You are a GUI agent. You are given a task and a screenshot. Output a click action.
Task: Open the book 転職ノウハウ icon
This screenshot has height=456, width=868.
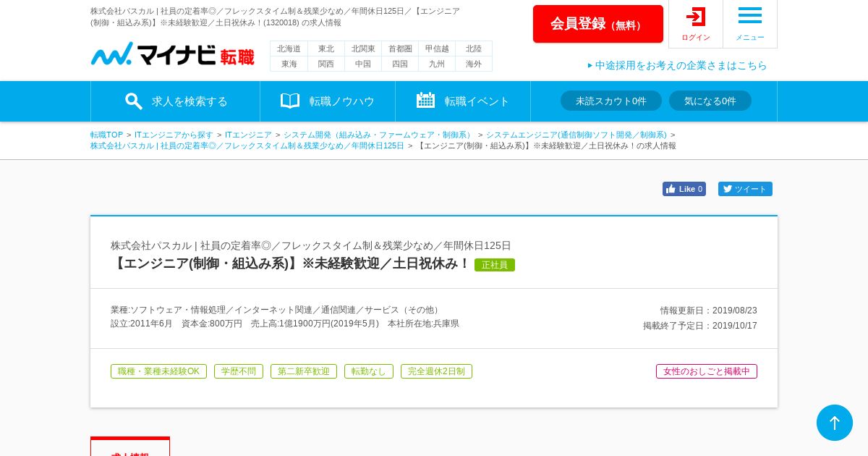pos(290,101)
